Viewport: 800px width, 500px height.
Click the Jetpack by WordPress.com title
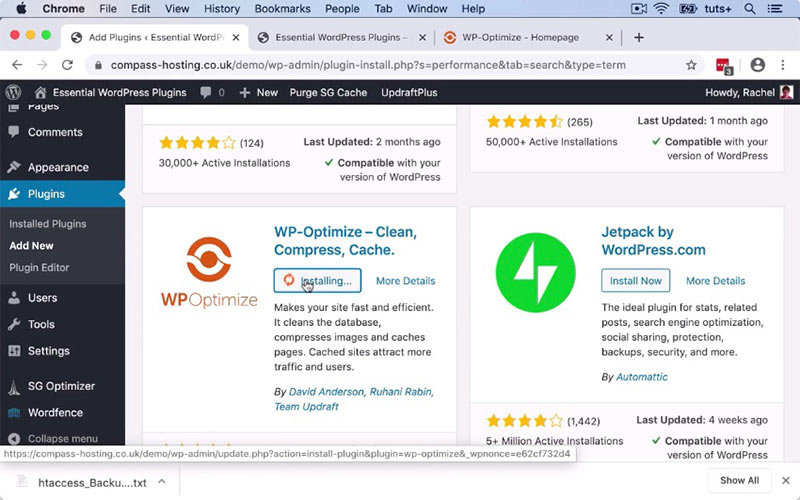(654, 241)
